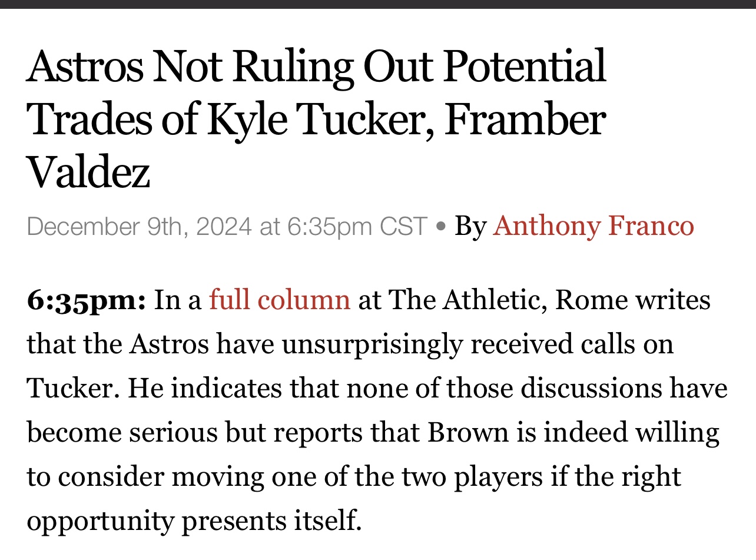The width and height of the screenshot is (756, 560).
Task: Click the bold 6:35pm update timestamp
Action: (87, 300)
